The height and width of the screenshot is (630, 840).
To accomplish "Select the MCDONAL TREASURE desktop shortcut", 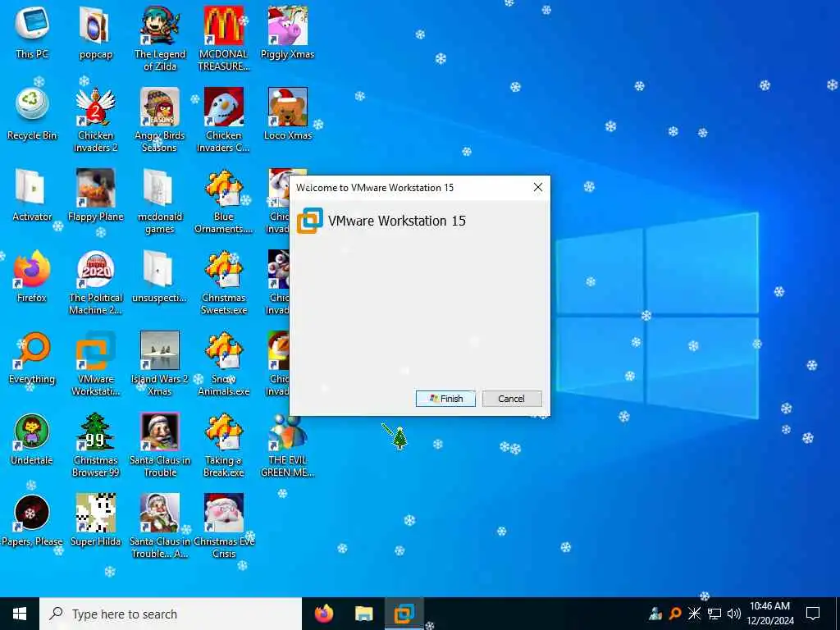I will (223, 39).
